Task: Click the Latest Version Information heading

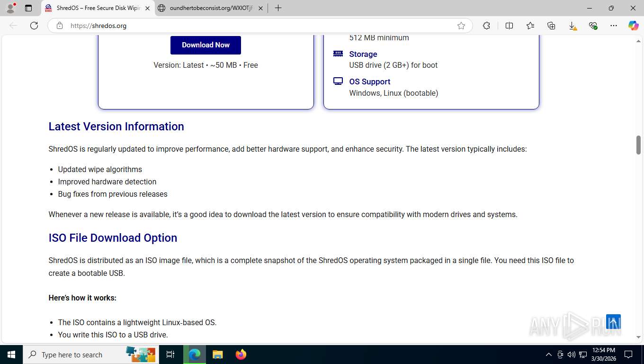Action: click(116, 127)
